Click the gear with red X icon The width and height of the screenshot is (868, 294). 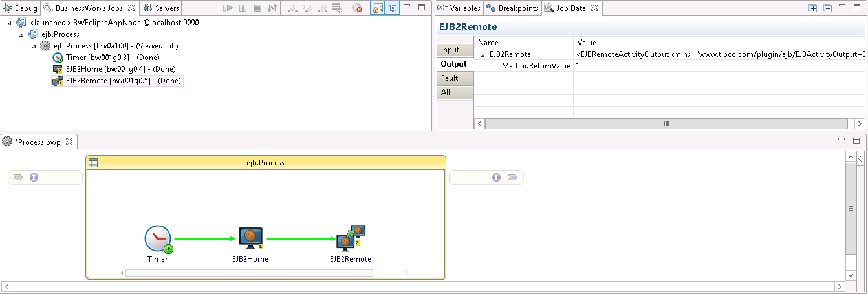point(357,8)
